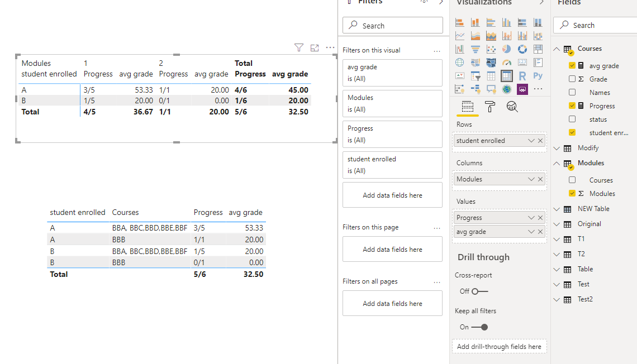Check Courses field under Modules table

(572, 180)
